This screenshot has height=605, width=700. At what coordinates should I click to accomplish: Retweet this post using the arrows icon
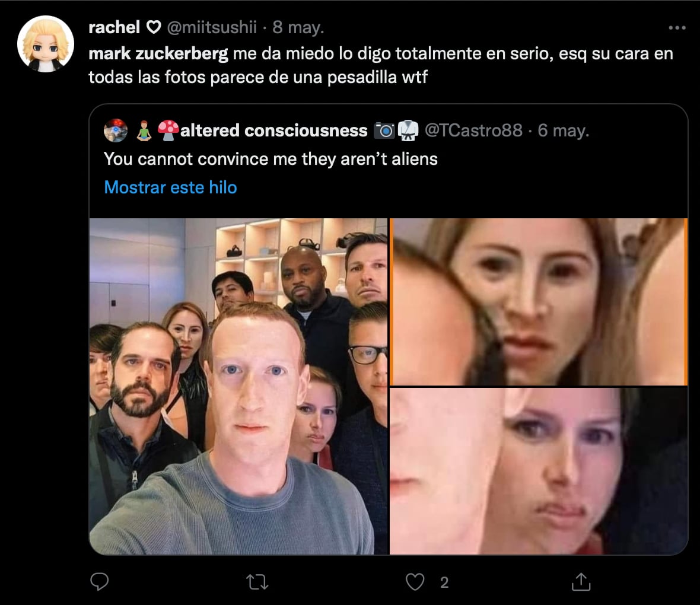257,582
